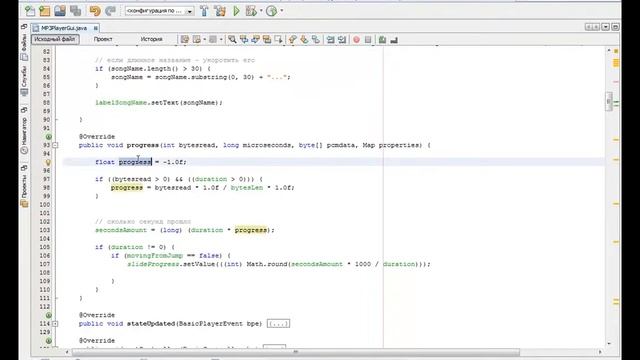Expand the stateUpdated method fold at line 114
The image size is (640, 360).
(55, 324)
